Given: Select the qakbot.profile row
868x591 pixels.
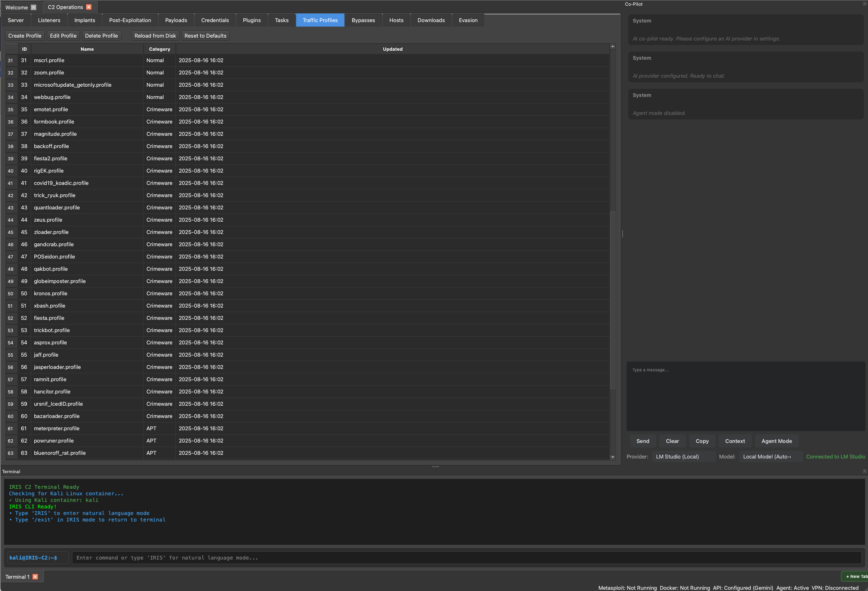Looking at the screenshot, I should [308, 269].
